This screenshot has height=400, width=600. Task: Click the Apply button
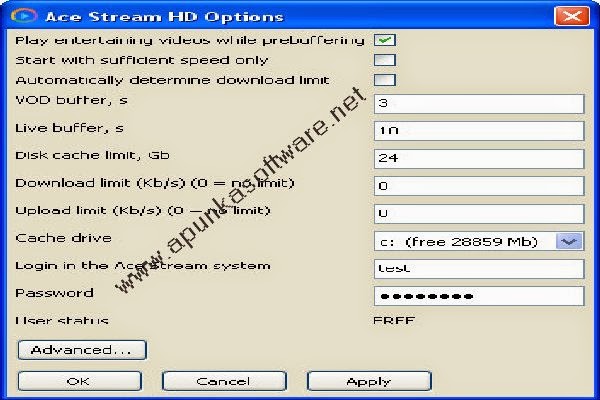(369, 381)
